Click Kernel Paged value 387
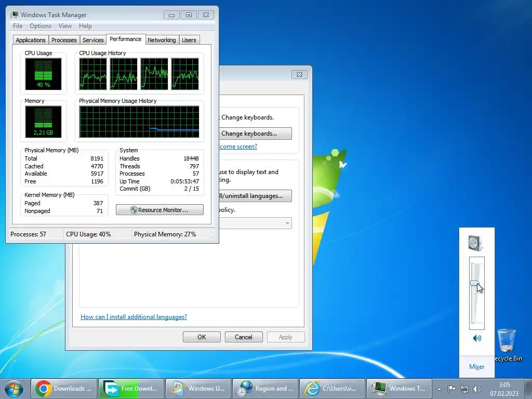Image resolution: width=532 pixels, height=399 pixels. pos(98,203)
